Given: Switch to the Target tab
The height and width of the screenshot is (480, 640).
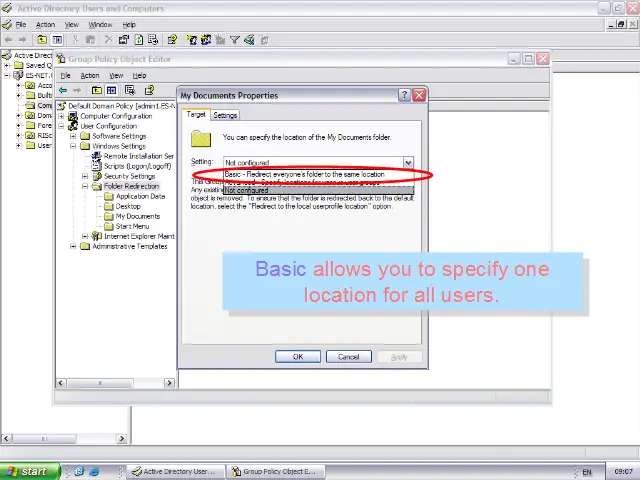Looking at the screenshot, I should click(196, 115).
